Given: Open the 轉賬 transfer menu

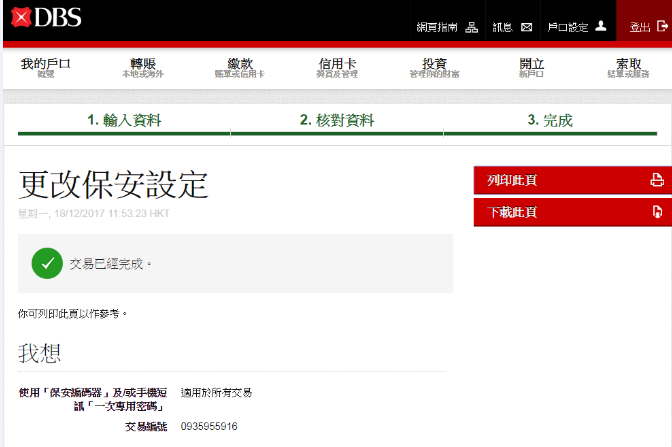Looking at the screenshot, I should 143,67.
